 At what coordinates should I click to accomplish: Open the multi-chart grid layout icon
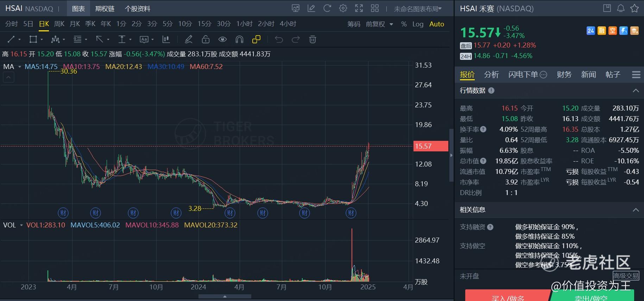375,8
